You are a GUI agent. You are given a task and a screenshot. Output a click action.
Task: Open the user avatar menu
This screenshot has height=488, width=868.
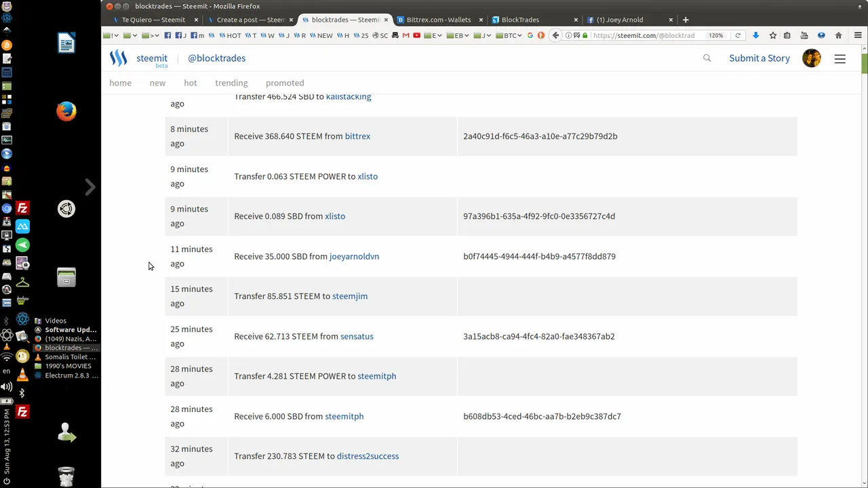812,58
